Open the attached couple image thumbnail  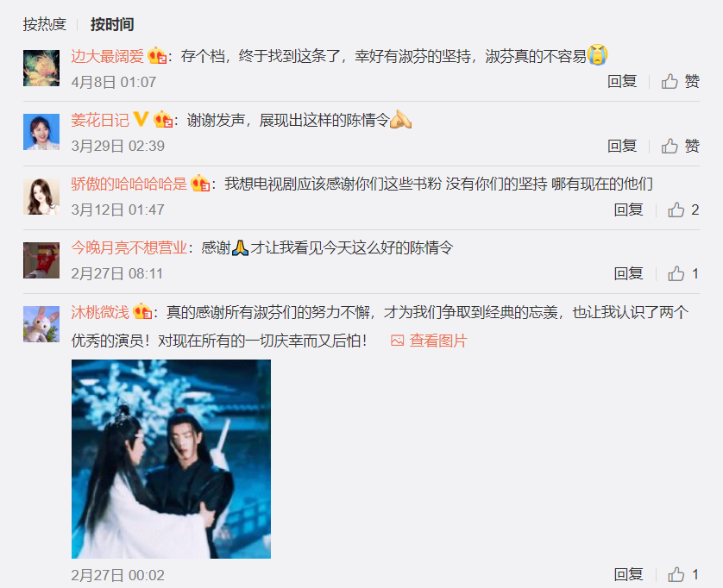click(x=171, y=459)
